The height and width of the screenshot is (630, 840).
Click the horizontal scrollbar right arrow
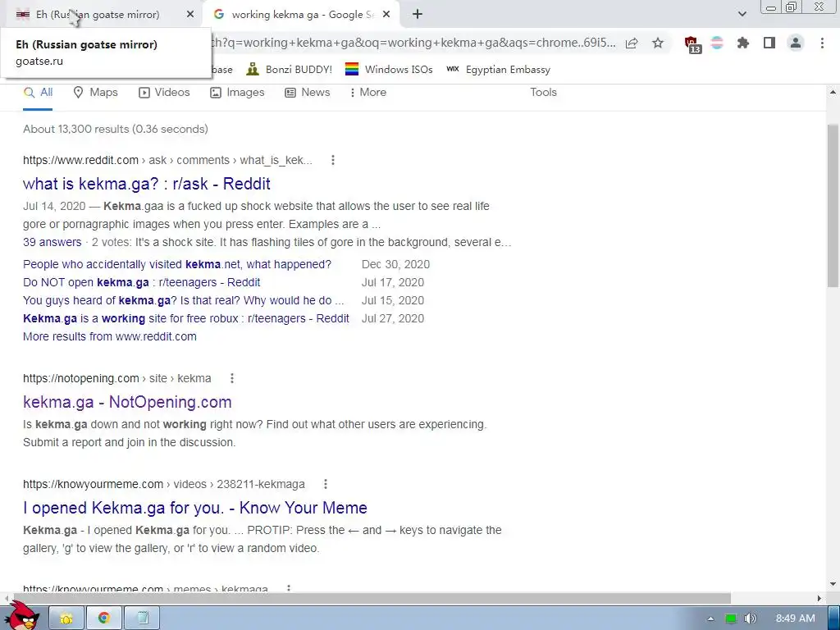(819, 598)
